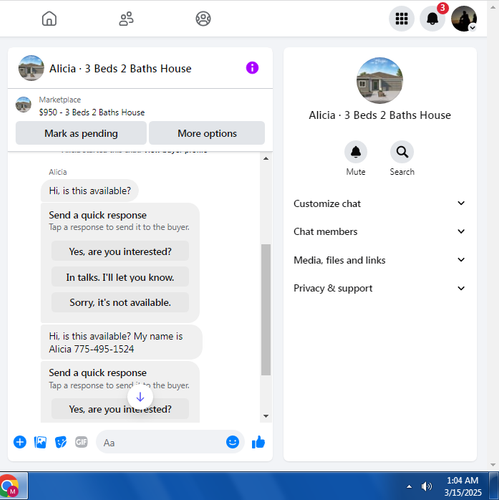This screenshot has height=500, width=499.
Task: Click the 'Alicia · 3 Beds 2 Baths House' header title
Action: [120, 68]
